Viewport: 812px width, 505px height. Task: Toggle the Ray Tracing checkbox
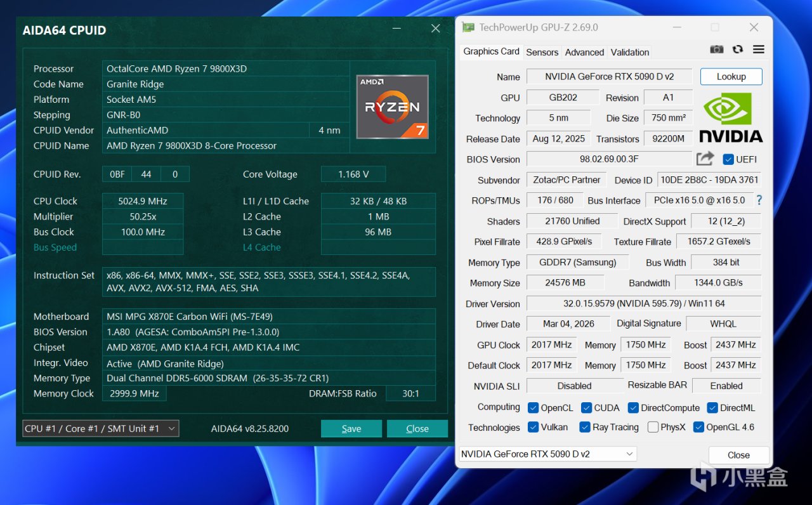pyautogui.click(x=585, y=427)
